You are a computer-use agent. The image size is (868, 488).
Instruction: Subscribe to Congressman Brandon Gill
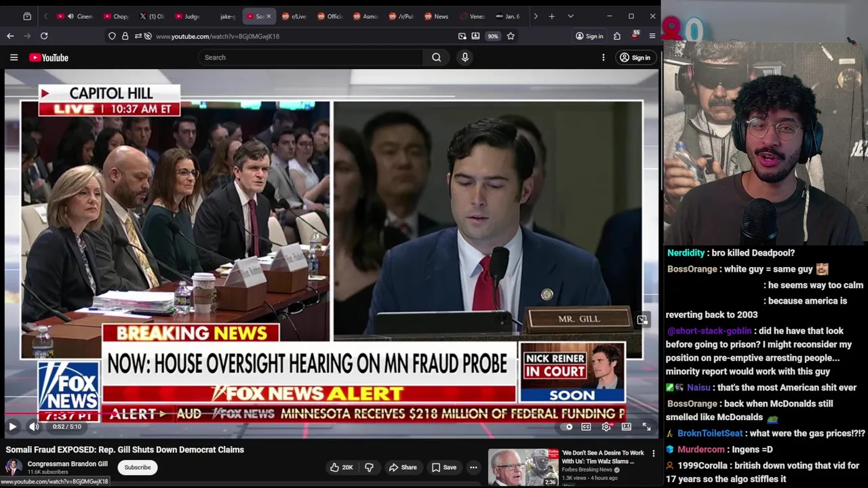(137, 467)
